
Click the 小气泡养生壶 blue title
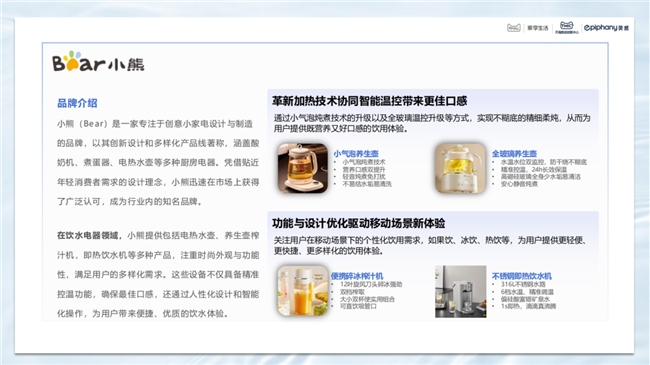pyautogui.click(x=356, y=153)
